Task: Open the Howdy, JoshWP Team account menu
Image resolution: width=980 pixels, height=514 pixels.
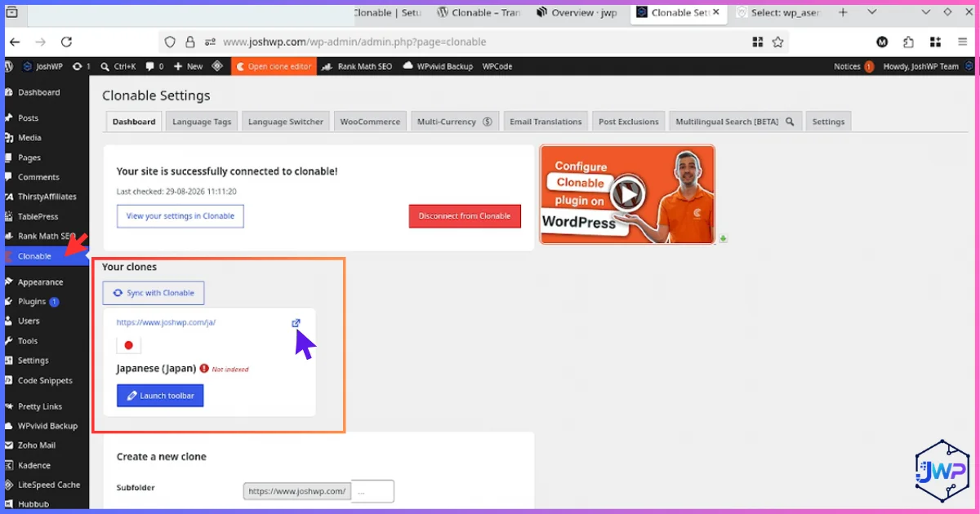Action: [927, 66]
